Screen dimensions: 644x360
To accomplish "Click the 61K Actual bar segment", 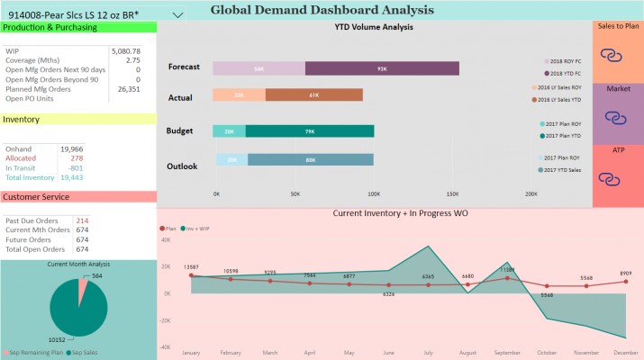I will tap(314, 94).
